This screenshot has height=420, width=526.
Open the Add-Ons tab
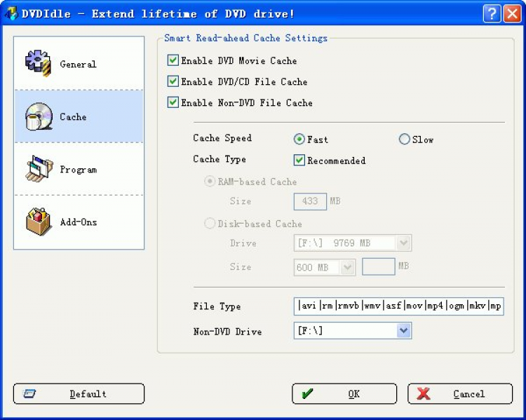pyautogui.click(x=79, y=222)
